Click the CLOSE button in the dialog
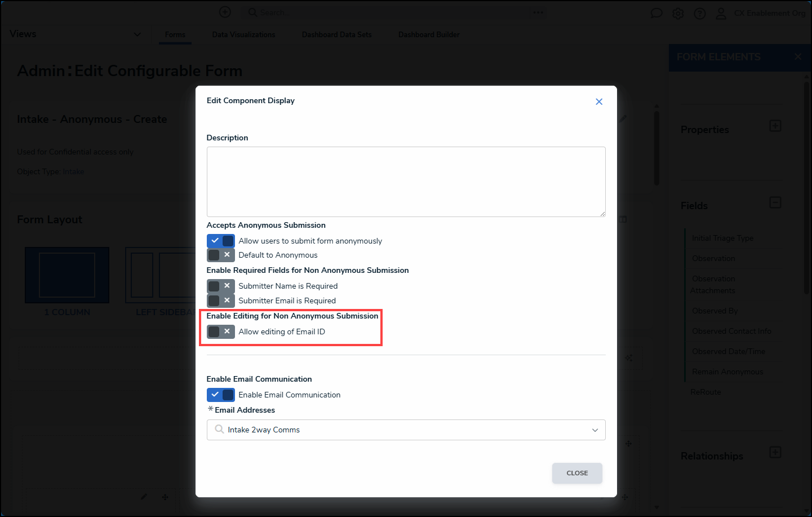Viewport: 812px width, 517px height. (577, 473)
